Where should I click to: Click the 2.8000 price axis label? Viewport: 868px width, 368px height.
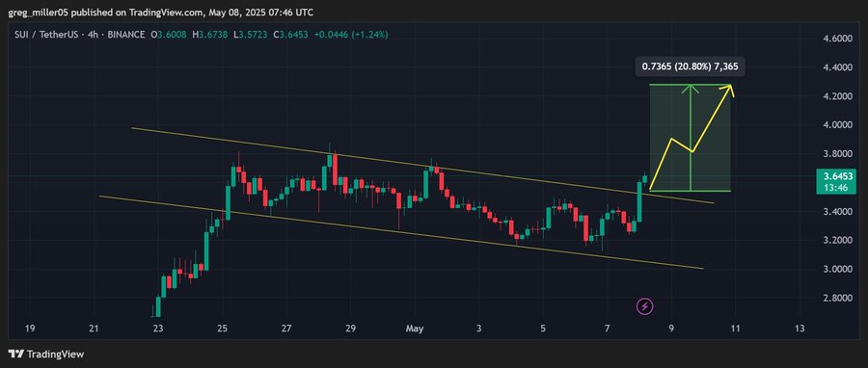[x=837, y=298]
